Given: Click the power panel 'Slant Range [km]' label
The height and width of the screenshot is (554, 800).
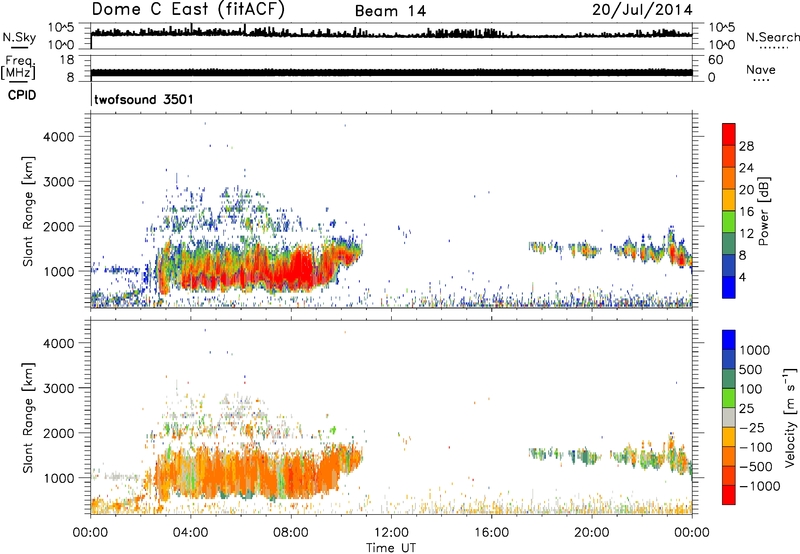Looking at the screenshot, I should [x=28, y=211].
